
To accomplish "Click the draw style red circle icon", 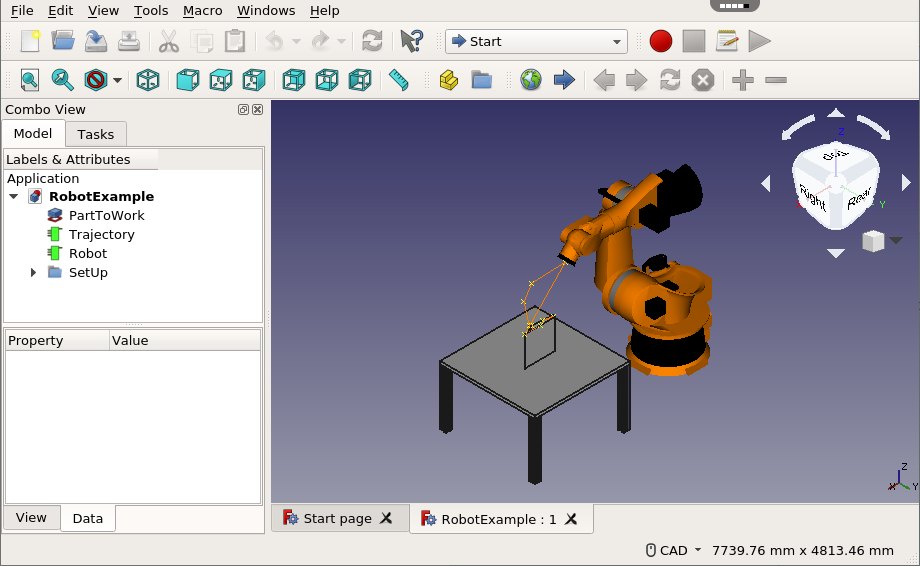I will [95, 80].
